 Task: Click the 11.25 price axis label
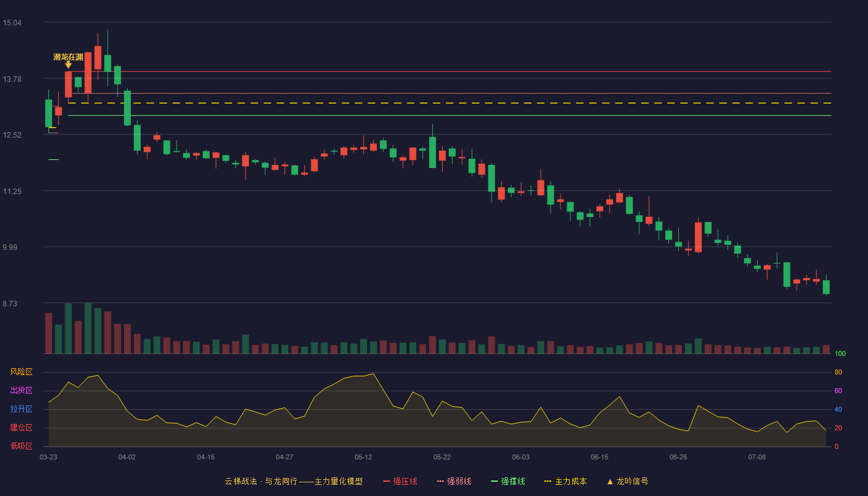pyautogui.click(x=12, y=192)
